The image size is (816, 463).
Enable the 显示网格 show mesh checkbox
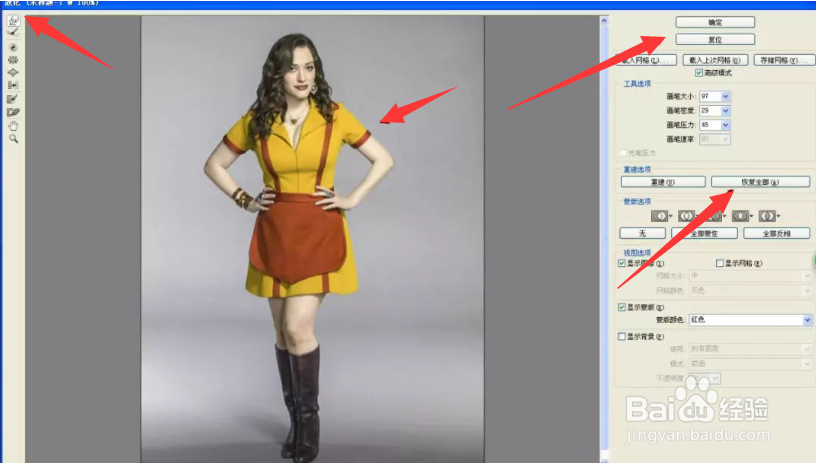click(720, 263)
